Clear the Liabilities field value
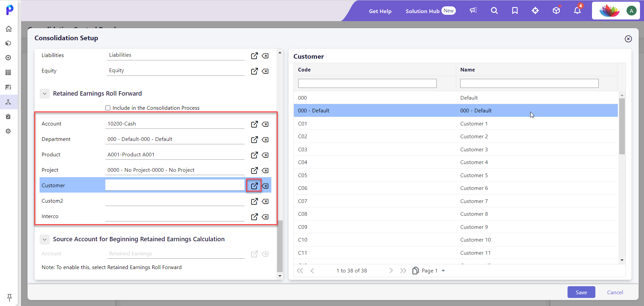Viewport: 644px width, 306px height. pyautogui.click(x=265, y=56)
